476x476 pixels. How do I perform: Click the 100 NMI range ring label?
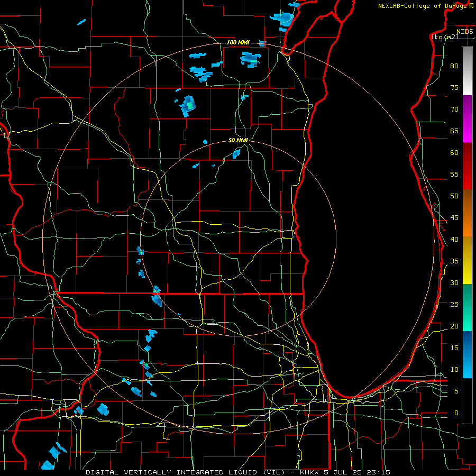pyautogui.click(x=238, y=42)
